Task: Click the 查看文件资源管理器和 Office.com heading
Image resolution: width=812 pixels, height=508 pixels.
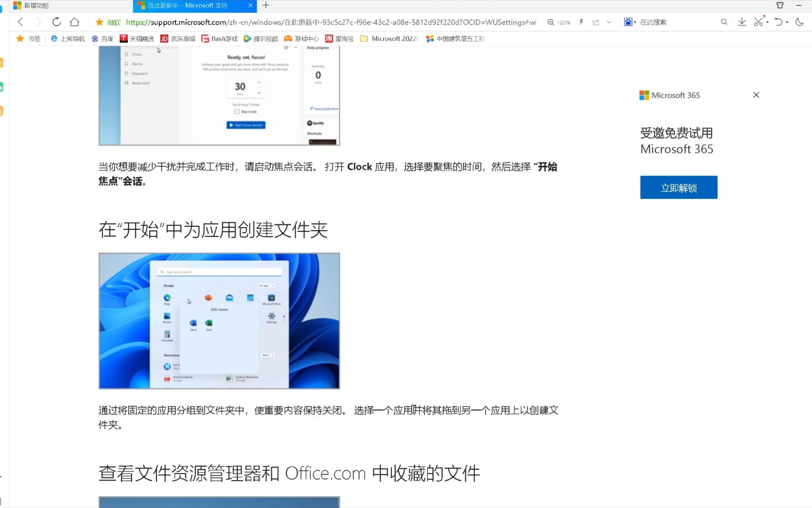Action: 289,473
